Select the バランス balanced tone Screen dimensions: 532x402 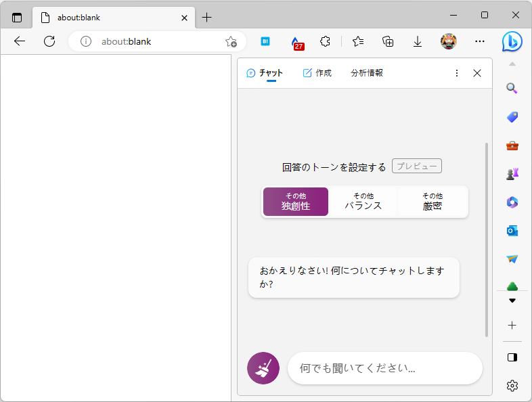click(363, 202)
